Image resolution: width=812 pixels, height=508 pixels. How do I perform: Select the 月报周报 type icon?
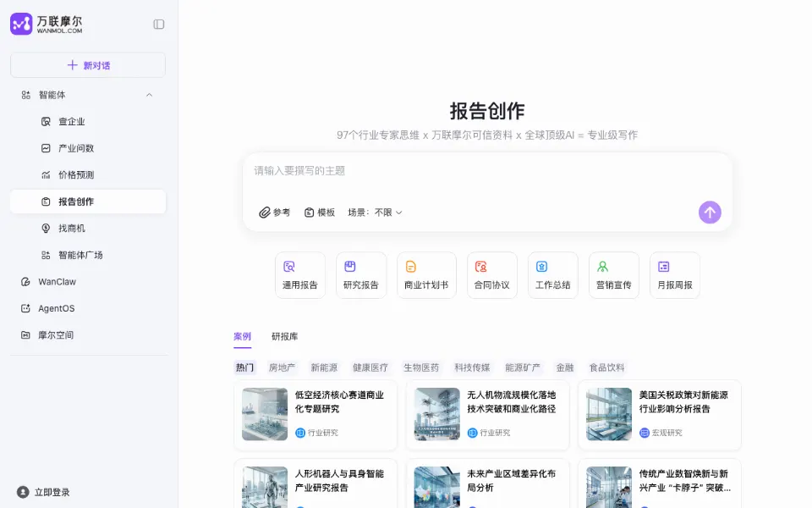[x=664, y=267]
